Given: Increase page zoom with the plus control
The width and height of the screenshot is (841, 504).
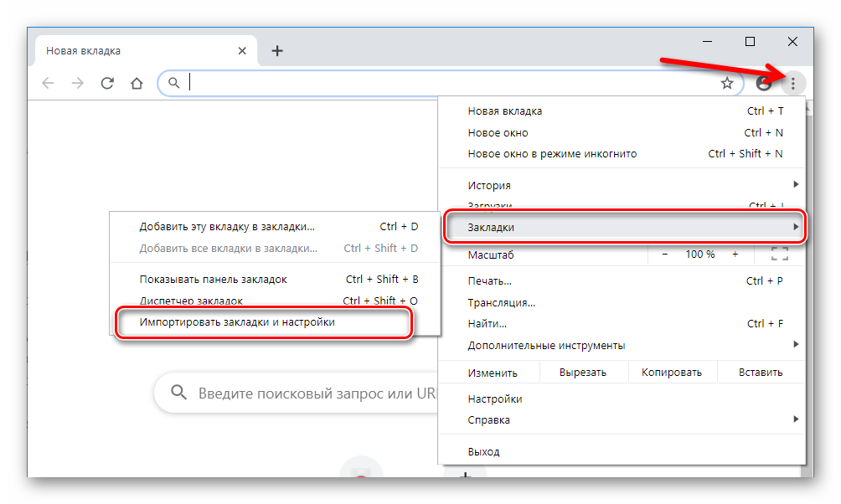Looking at the screenshot, I should (735, 255).
